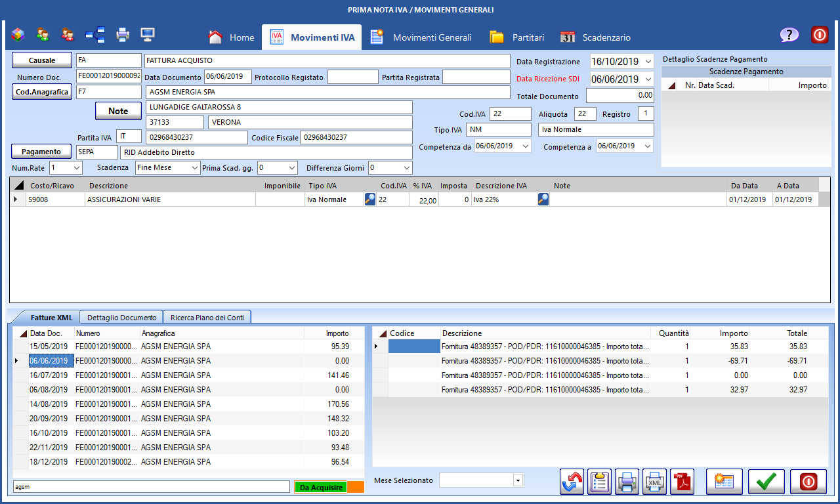
Task: Click the flowchart diagram icon in top toolbar
Action: [95, 35]
